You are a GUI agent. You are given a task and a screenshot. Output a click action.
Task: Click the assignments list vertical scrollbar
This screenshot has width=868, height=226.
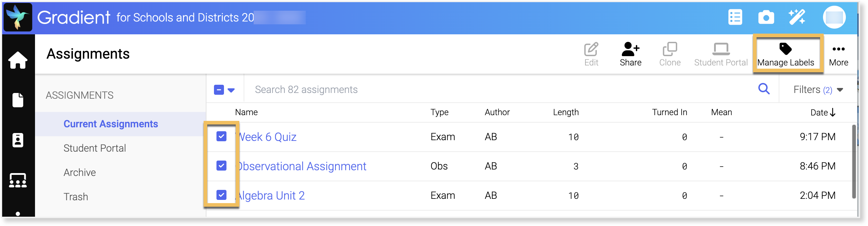coord(854,161)
